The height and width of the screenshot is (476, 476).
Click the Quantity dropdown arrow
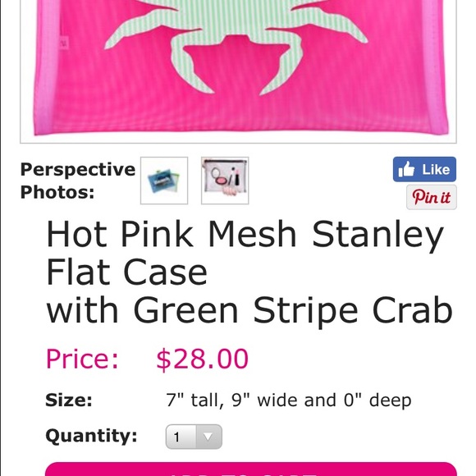coord(208,437)
